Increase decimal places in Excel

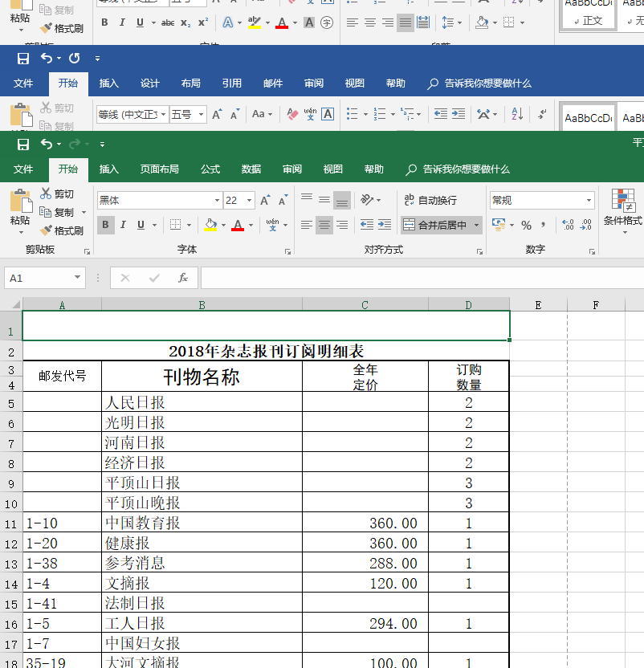568,225
